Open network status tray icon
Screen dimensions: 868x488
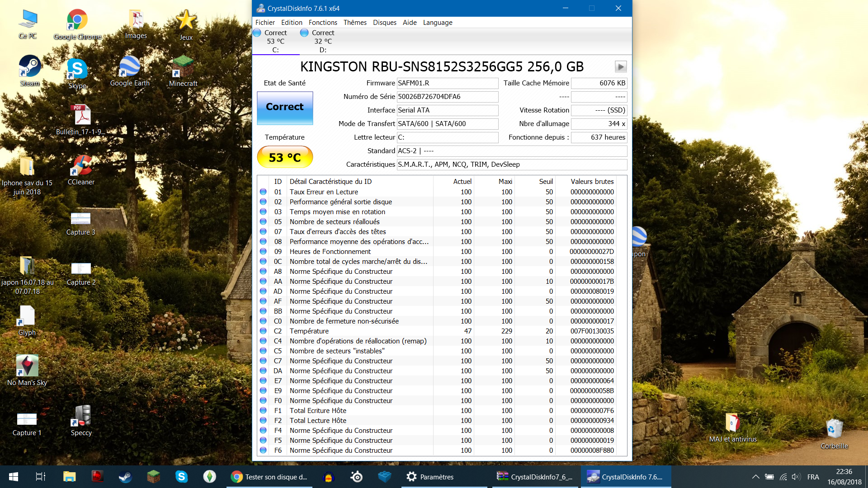coord(783,477)
